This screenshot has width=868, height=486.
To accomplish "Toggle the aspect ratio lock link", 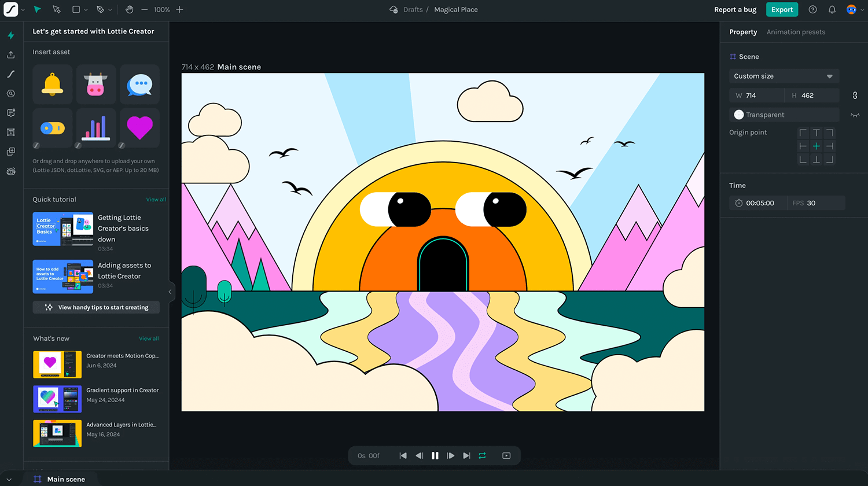I will pyautogui.click(x=855, y=95).
